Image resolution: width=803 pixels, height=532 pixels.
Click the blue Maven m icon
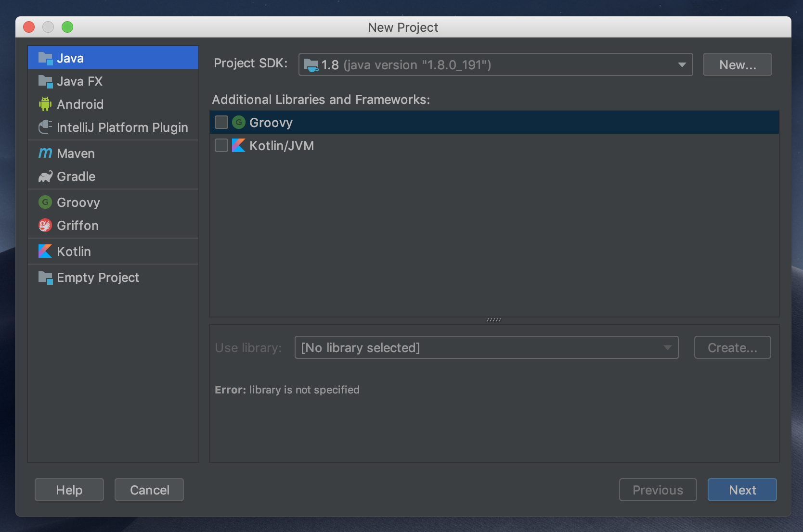(45, 153)
